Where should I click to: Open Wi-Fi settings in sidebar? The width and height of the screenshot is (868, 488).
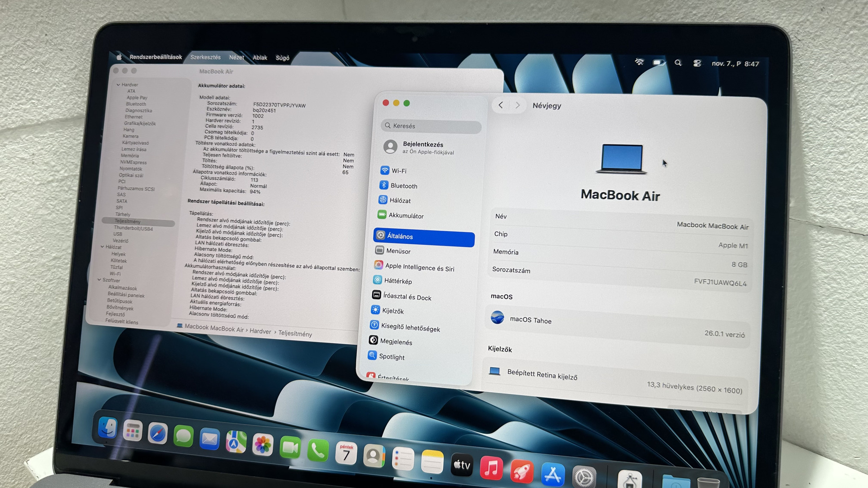click(398, 171)
